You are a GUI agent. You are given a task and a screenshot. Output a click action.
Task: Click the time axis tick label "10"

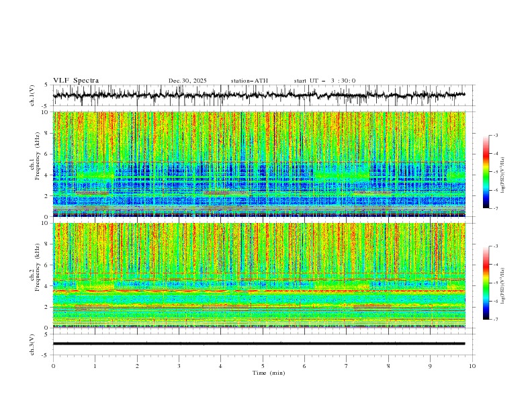click(472, 366)
